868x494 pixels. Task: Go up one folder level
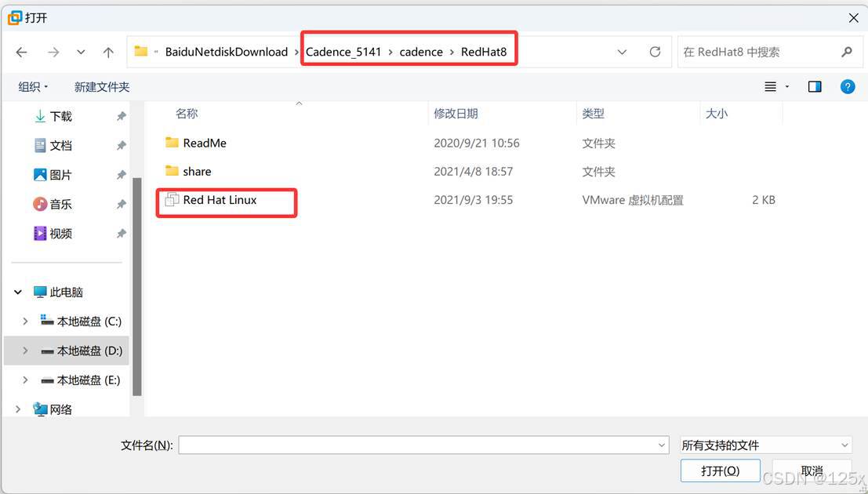point(108,52)
